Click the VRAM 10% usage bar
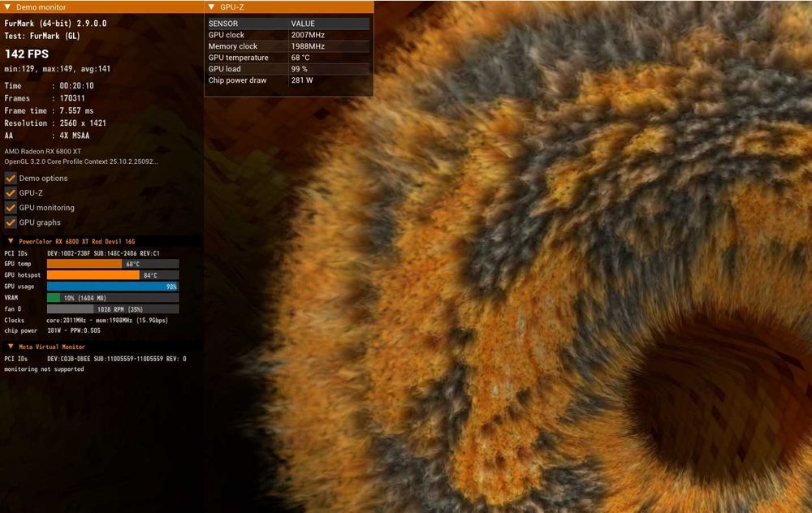Screen dimensions: 812x513 point(113,298)
